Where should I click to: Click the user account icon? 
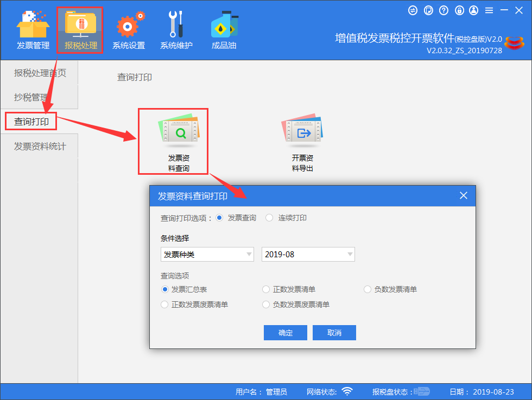tap(473, 10)
